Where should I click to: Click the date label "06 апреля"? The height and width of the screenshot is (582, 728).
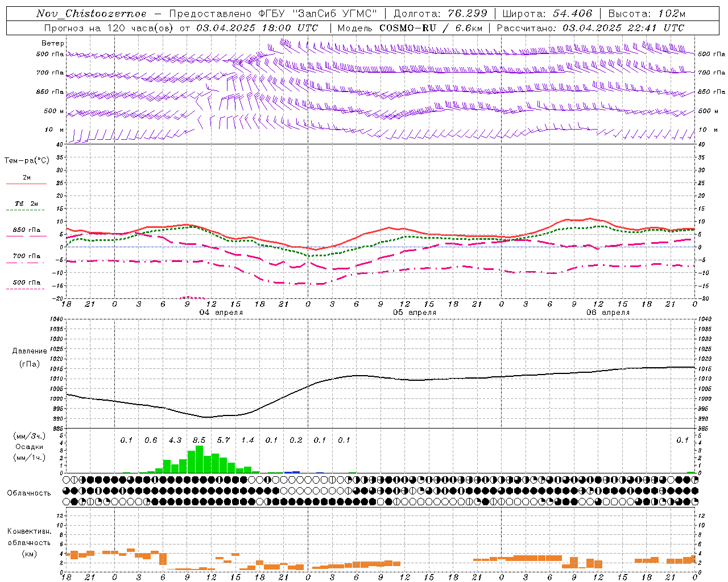click(608, 313)
